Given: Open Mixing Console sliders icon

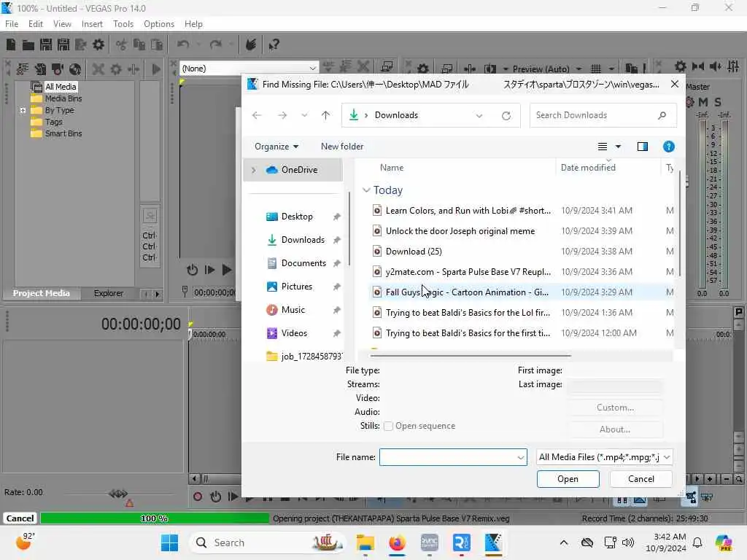Looking at the screenshot, I should click(x=733, y=66).
